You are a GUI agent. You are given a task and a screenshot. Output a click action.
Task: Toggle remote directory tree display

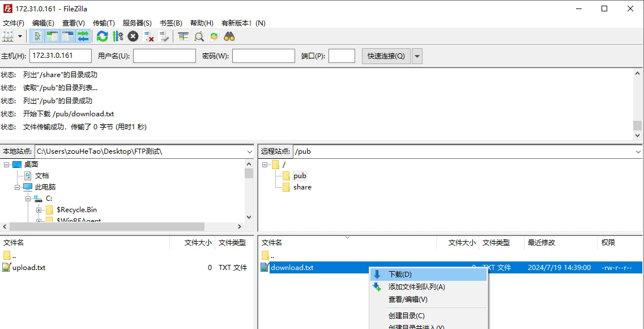pyautogui.click(x=67, y=37)
